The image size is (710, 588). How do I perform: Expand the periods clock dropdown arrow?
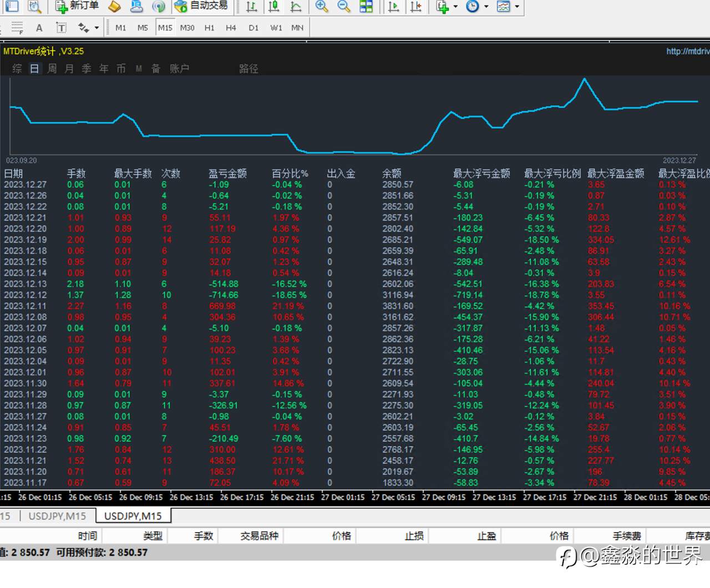[486, 7]
